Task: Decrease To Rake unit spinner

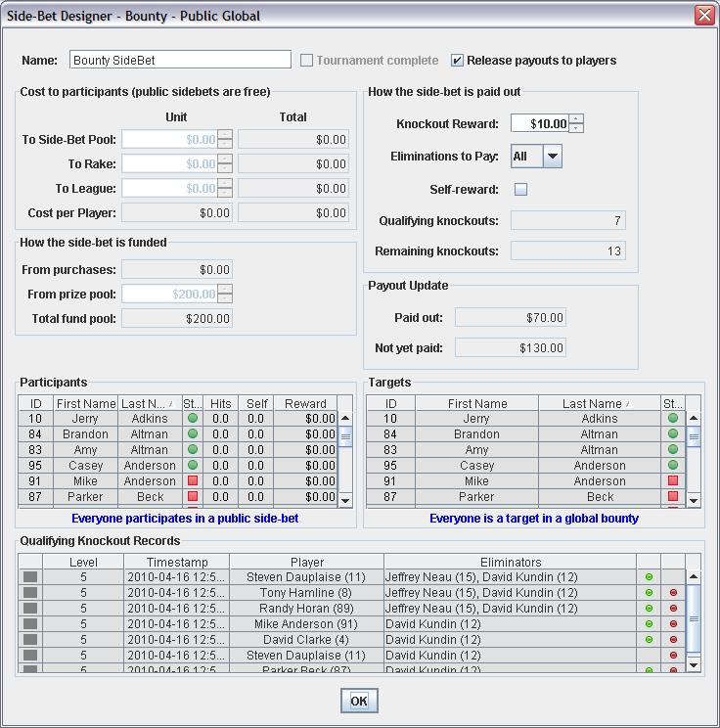Action: click(225, 168)
